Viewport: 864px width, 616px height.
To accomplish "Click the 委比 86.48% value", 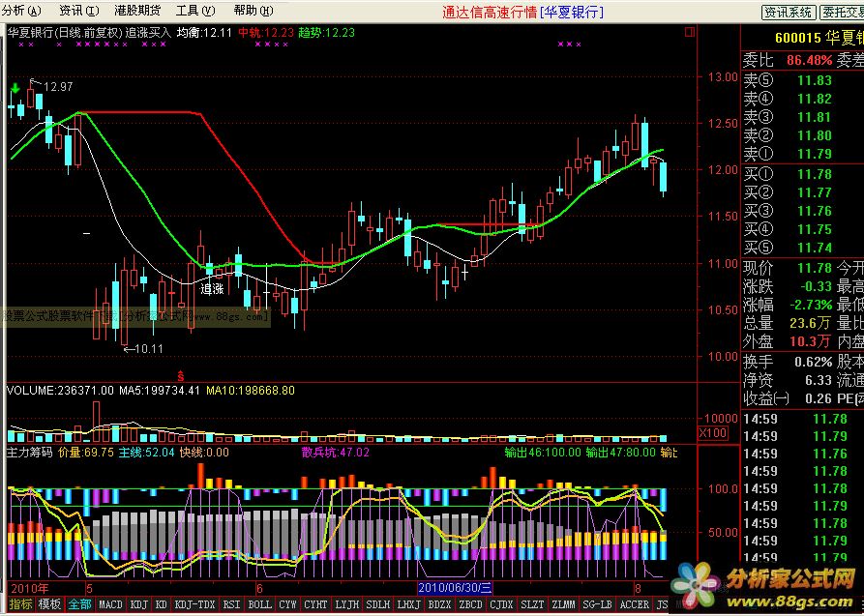I will coord(809,60).
